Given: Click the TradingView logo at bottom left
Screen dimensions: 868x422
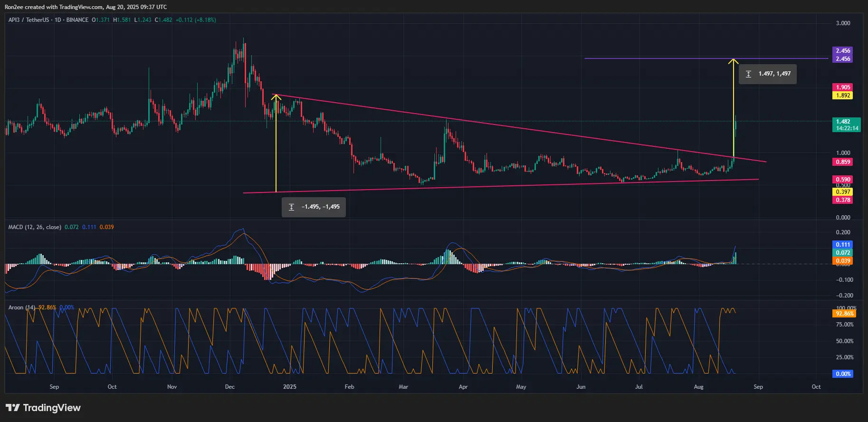Looking at the screenshot, I should [x=43, y=408].
